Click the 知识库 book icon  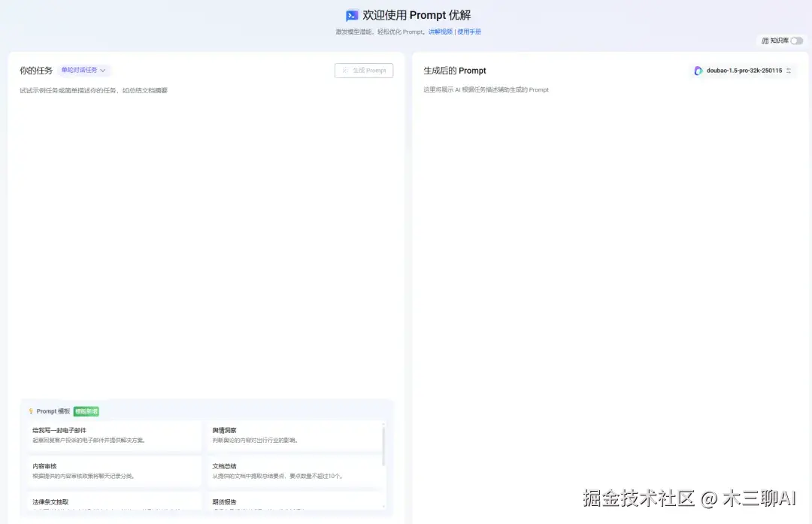coord(765,41)
